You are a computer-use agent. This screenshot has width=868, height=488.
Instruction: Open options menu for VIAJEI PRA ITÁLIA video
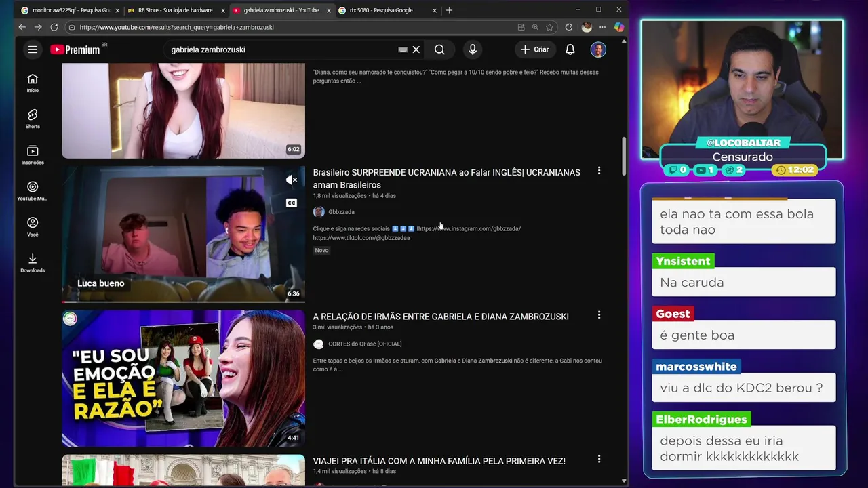599,460
